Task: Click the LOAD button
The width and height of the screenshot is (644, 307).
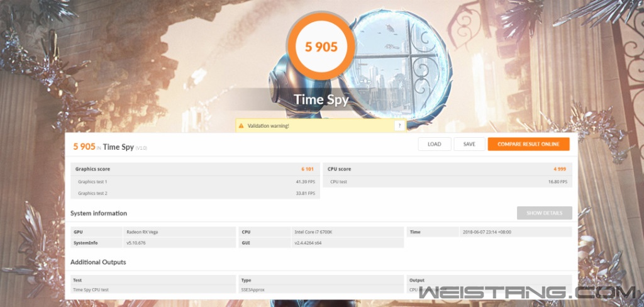Action: pos(434,144)
